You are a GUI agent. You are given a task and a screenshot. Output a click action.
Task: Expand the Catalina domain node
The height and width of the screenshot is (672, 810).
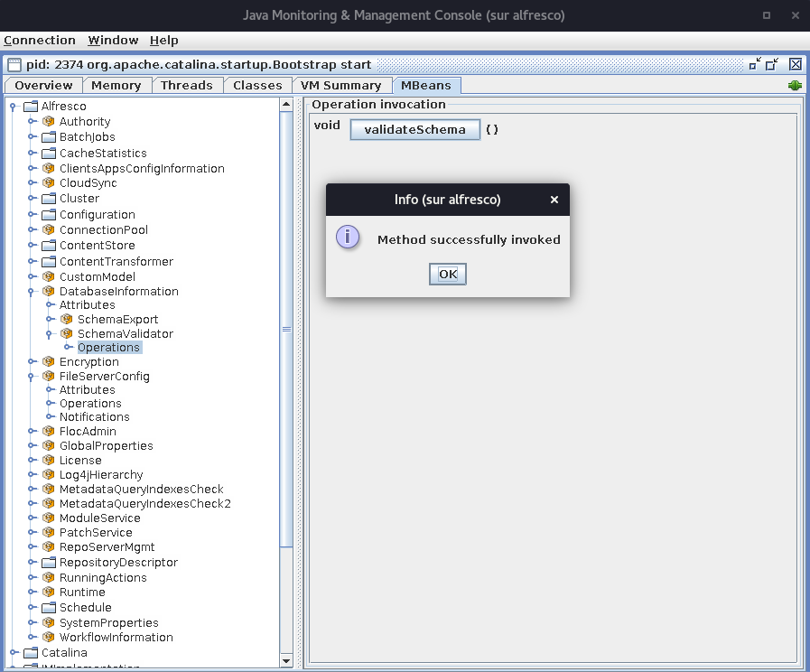pyautogui.click(x=14, y=652)
